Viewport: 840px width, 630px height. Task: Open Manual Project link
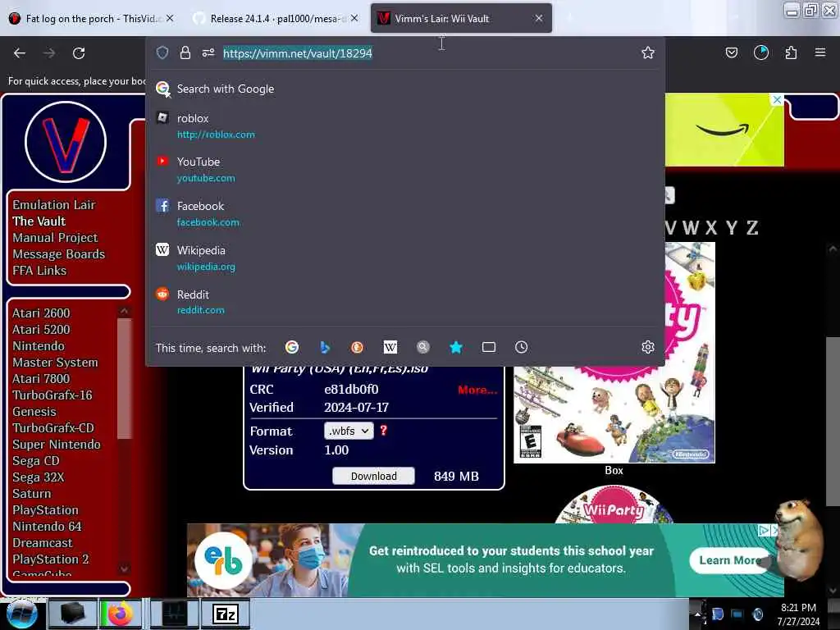pyautogui.click(x=55, y=237)
